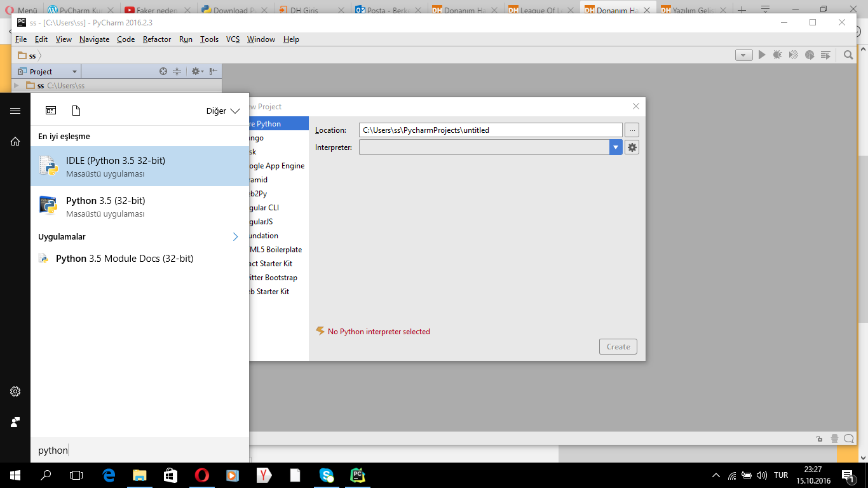Click the Start menu Home icon
The width and height of the screenshot is (868, 488).
tap(15, 141)
